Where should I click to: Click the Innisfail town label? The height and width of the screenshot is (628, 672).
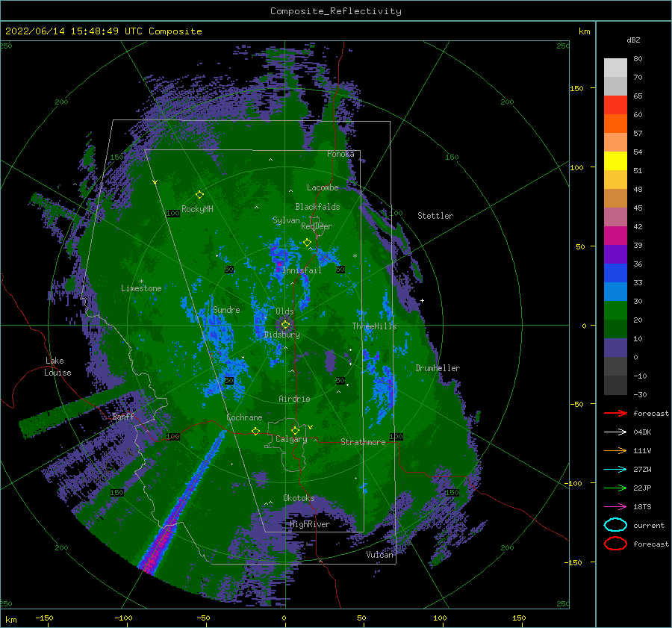coord(302,270)
